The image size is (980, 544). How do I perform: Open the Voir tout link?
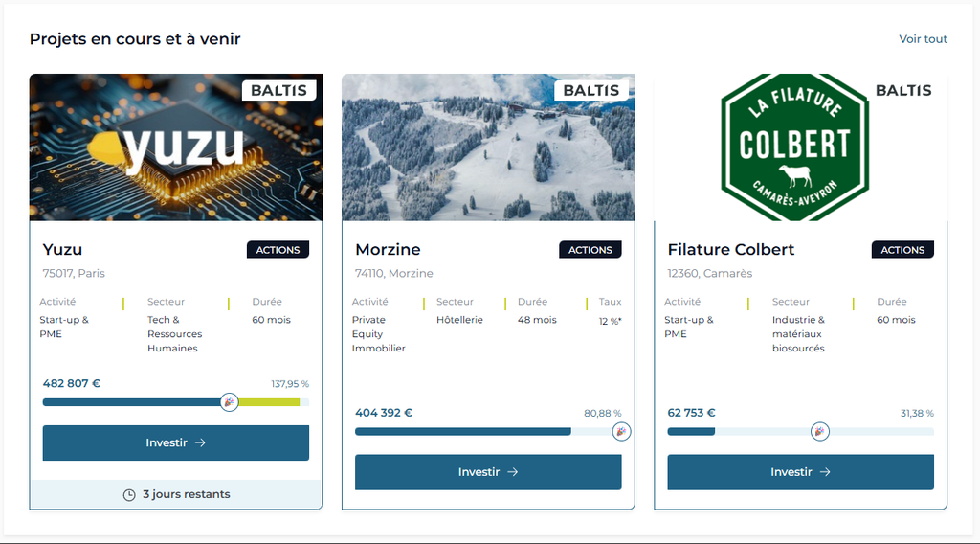pos(923,38)
